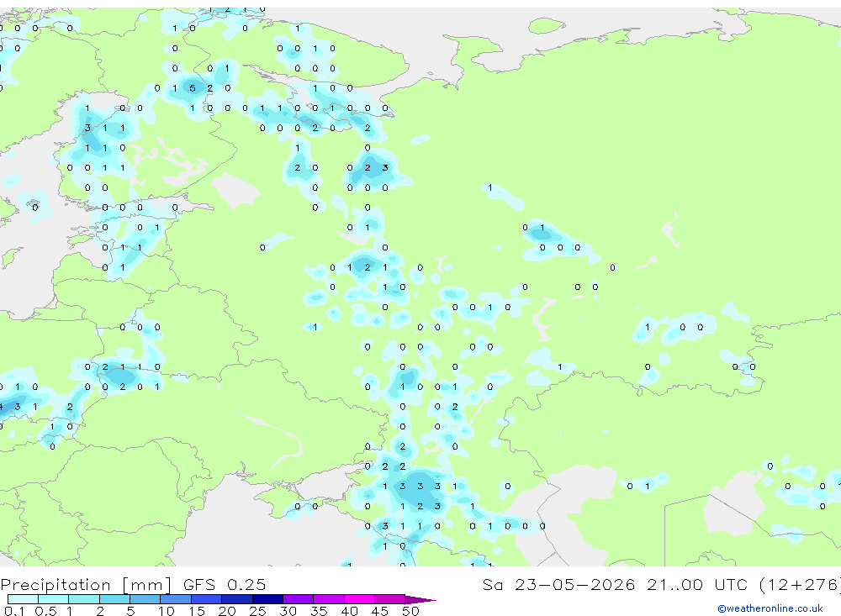Click the legend label "30"
841x616 pixels.
pyautogui.click(x=288, y=611)
